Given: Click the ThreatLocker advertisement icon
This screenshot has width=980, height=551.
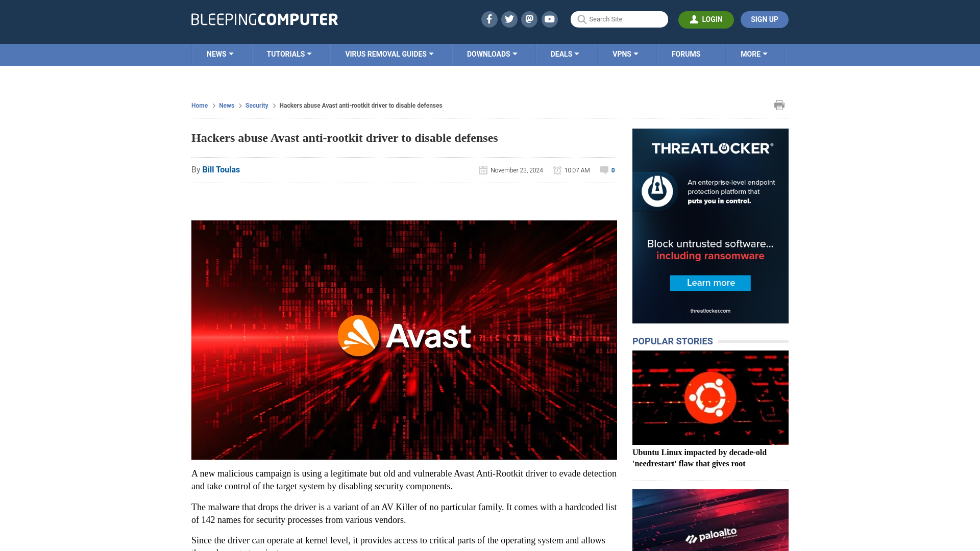Looking at the screenshot, I should 657,190.
